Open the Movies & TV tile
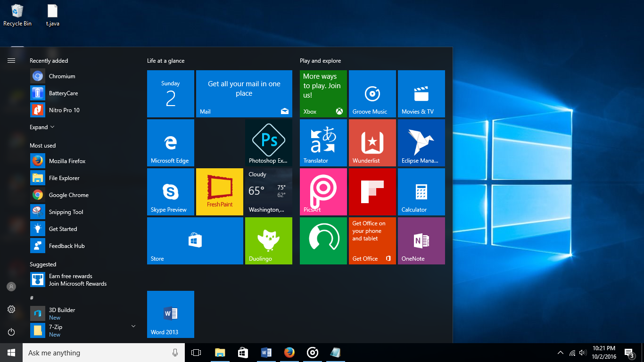 (421, 94)
